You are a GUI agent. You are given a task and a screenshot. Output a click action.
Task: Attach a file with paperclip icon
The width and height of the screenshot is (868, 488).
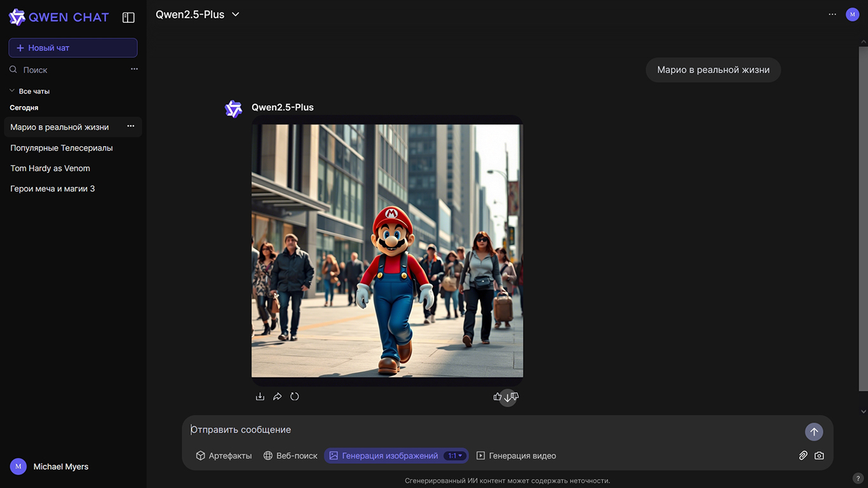(x=803, y=456)
